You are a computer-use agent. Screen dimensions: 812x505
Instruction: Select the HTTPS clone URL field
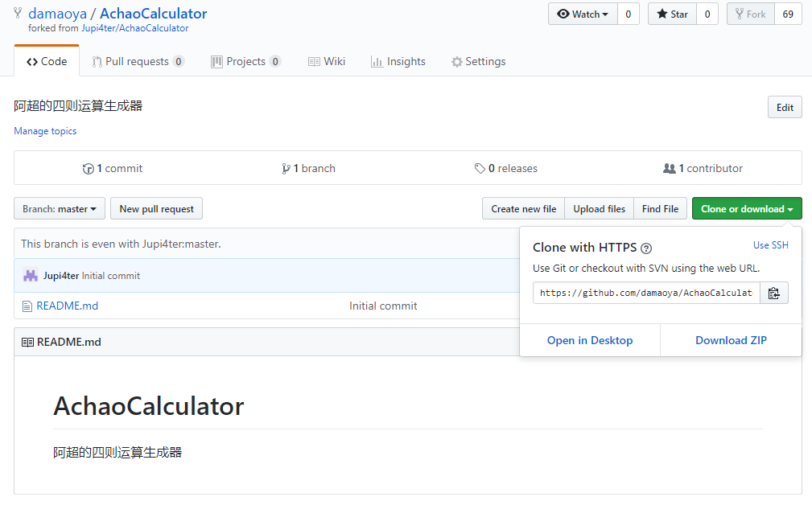[646, 293]
